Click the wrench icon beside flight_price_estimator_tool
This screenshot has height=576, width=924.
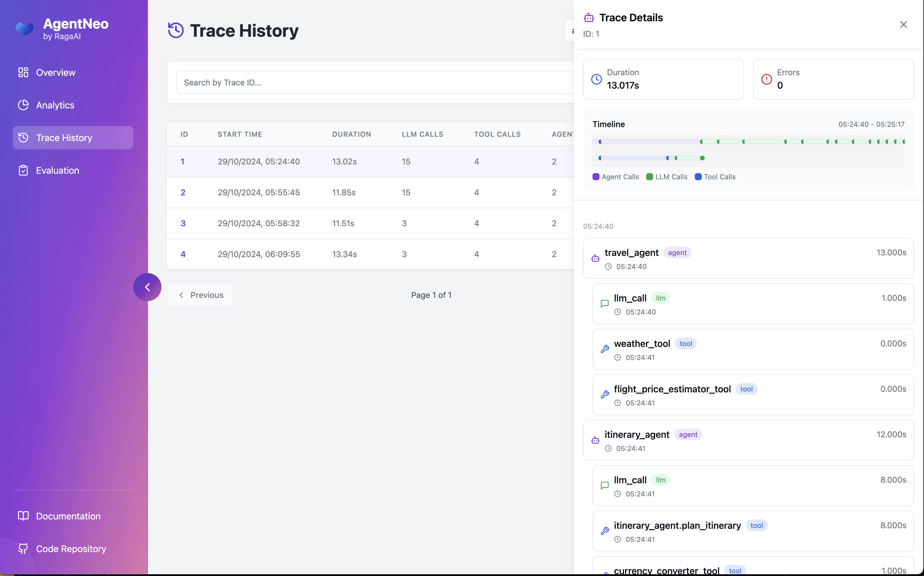(604, 394)
